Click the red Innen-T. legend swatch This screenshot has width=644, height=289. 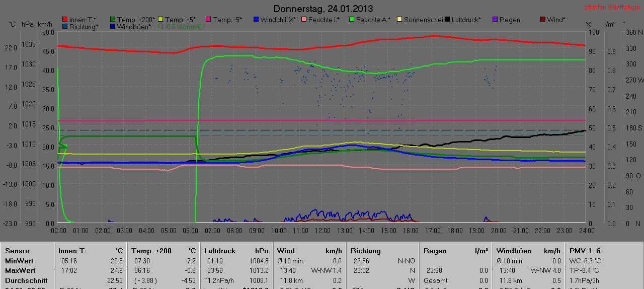[x=64, y=20]
